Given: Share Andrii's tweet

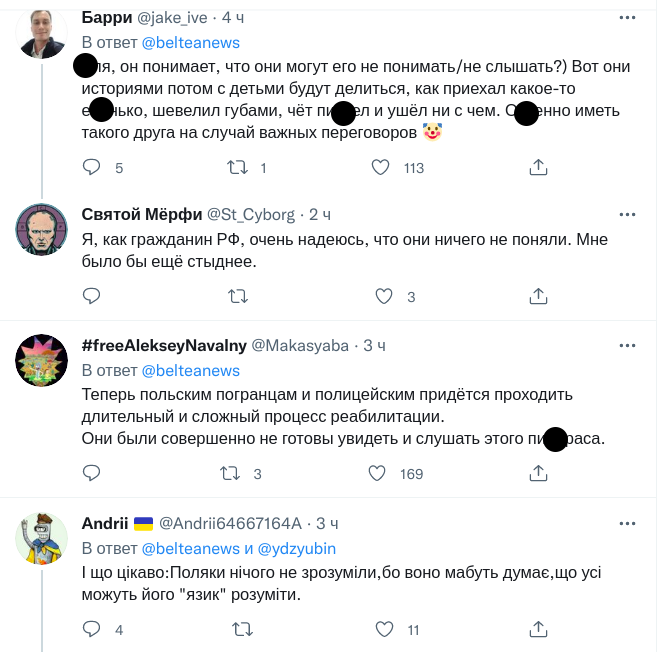Looking at the screenshot, I should (538, 629).
